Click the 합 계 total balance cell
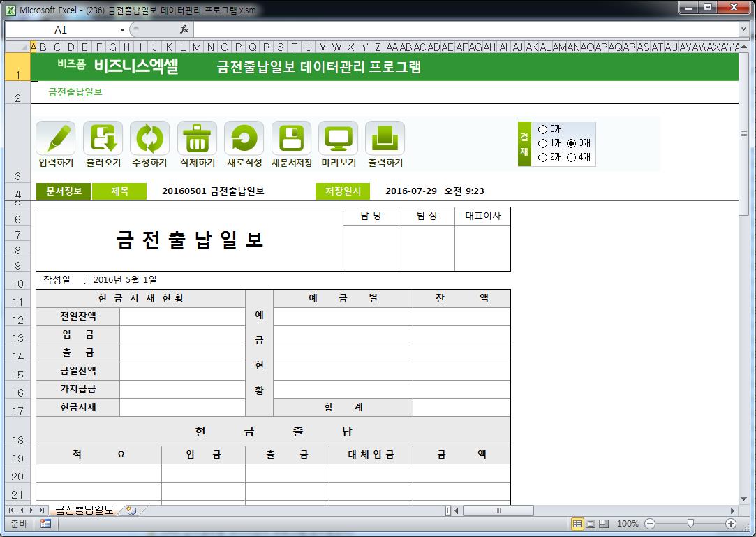This screenshot has height=537, width=756. point(461,408)
